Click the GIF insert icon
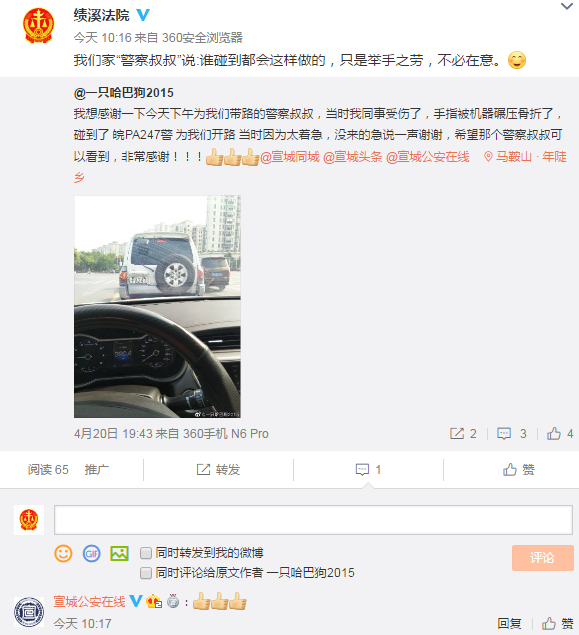 [x=91, y=553]
